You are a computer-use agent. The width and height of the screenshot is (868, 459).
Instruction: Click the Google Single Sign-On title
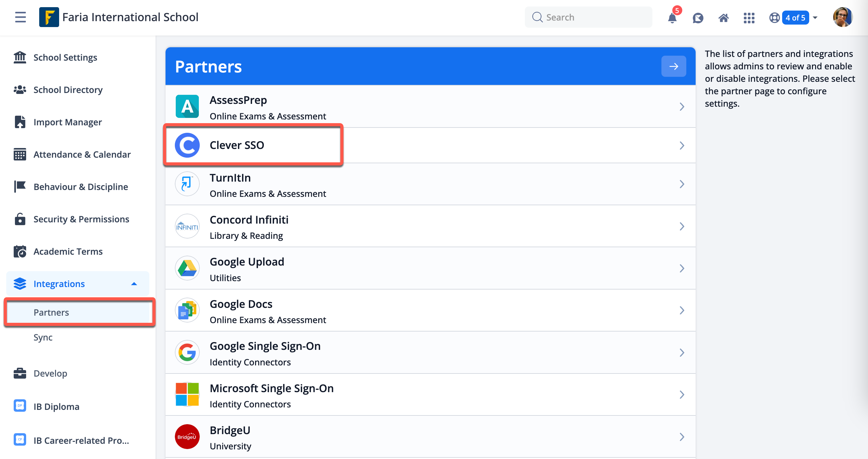tap(265, 346)
